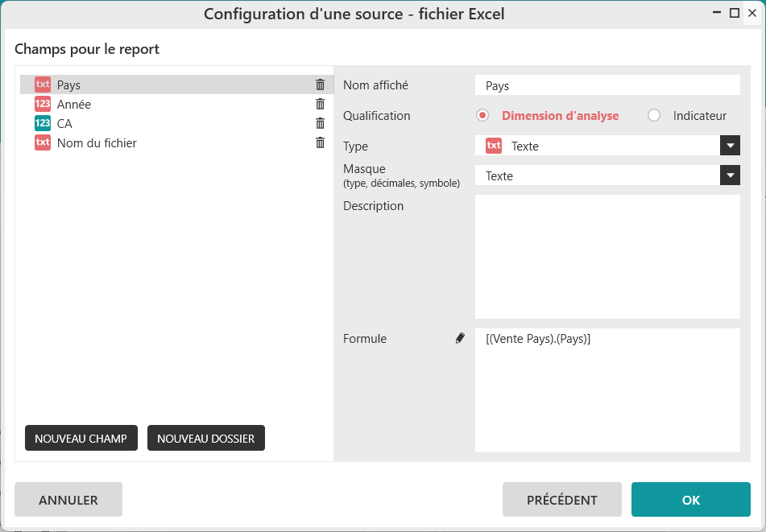Image resolution: width=766 pixels, height=532 pixels.
Task: Click the txt type icon beside Pays
Action: point(43,85)
